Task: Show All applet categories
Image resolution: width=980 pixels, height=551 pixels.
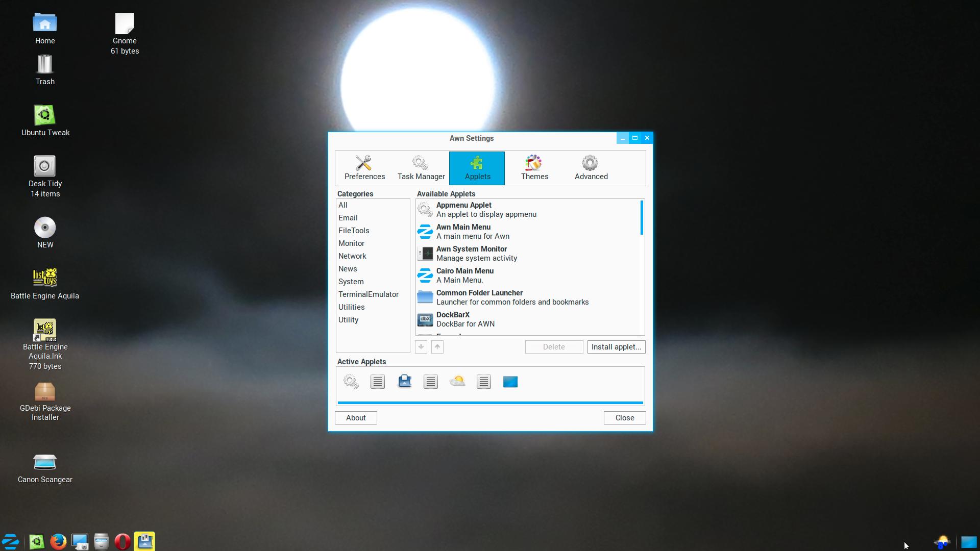Action: [343, 205]
